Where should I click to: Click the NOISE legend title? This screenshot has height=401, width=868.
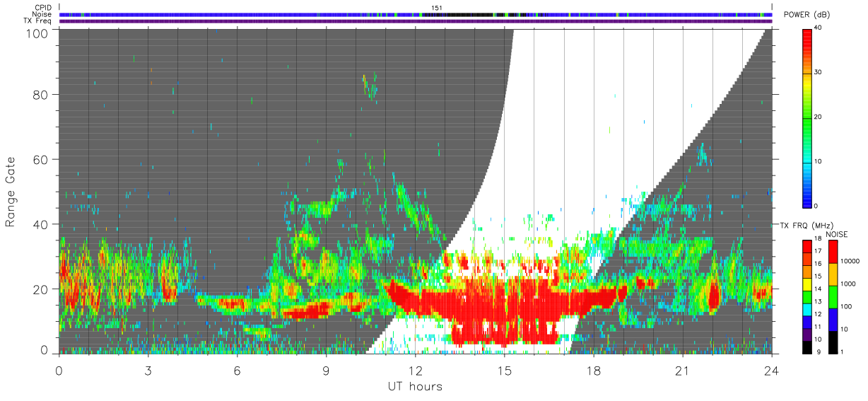click(x=838, y=233)
